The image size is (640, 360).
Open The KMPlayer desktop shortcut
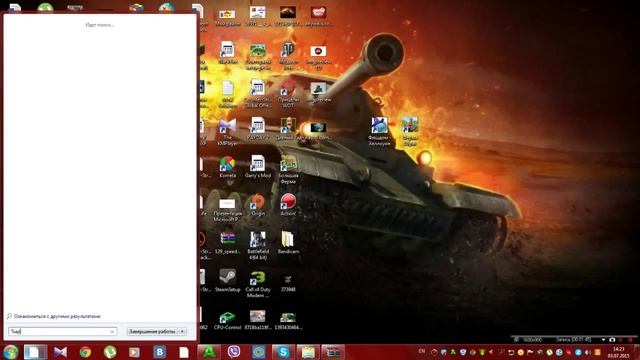click(227, 132)
